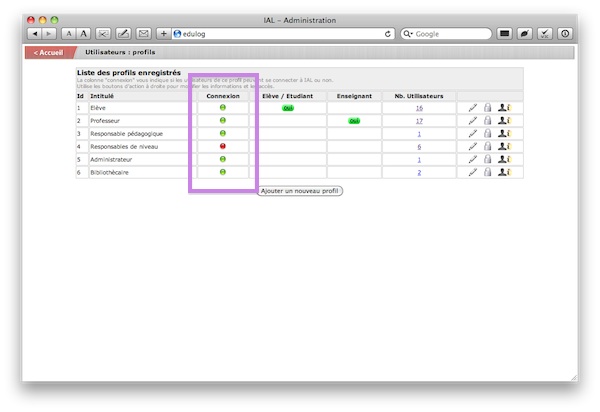Toggle red connexion status for Responsables de niveau
This screenshot has height=412, width=600.
pyautogui.click(x=223, y=146)
